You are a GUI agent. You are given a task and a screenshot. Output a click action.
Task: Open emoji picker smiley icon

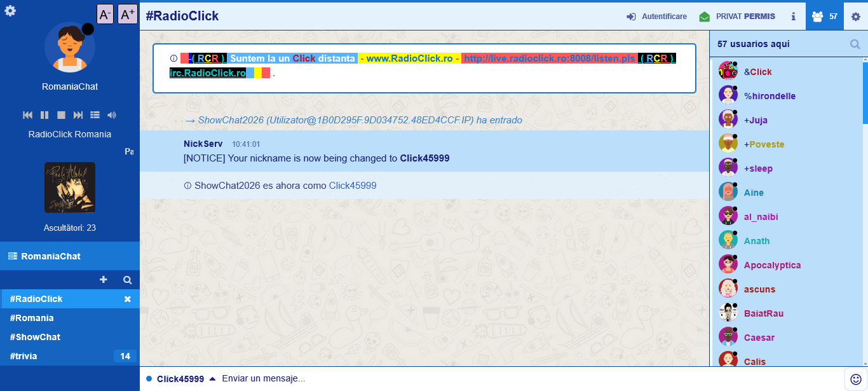[855, 379]
